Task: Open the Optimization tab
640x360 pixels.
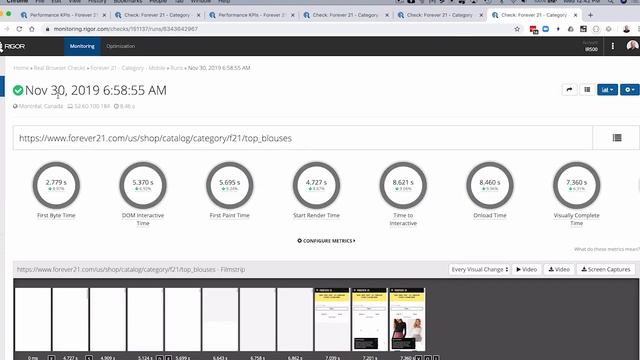Action: coord(120,46)
